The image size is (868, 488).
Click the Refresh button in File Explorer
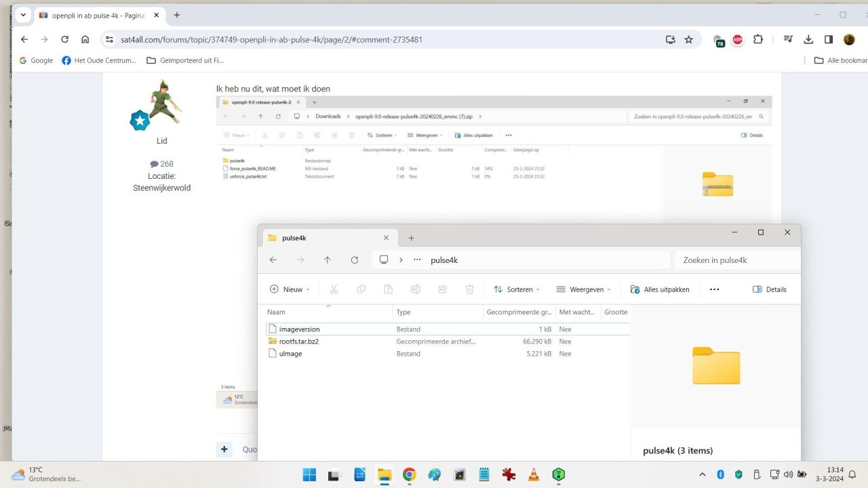pyautogui.click(x=354, y=260)
